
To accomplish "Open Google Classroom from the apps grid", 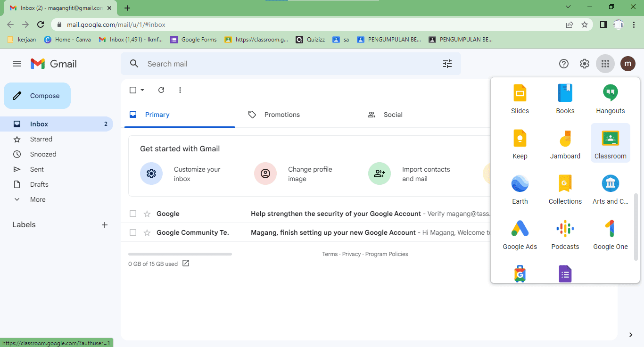I will pos(610,143).
